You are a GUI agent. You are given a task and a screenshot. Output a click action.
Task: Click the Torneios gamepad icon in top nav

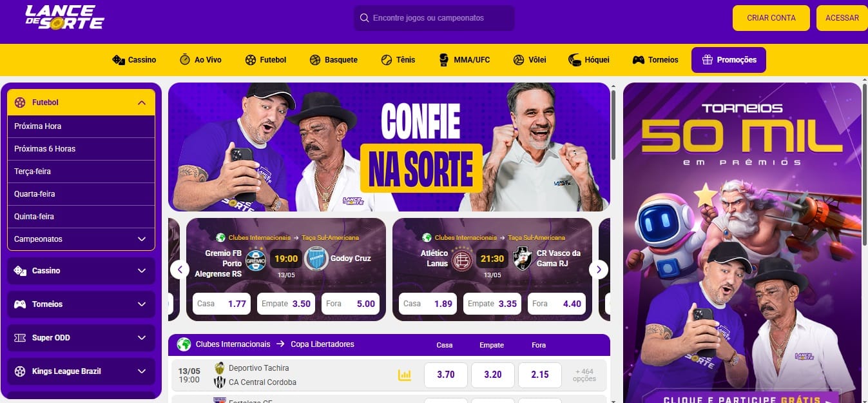click(x=638, y=60)
